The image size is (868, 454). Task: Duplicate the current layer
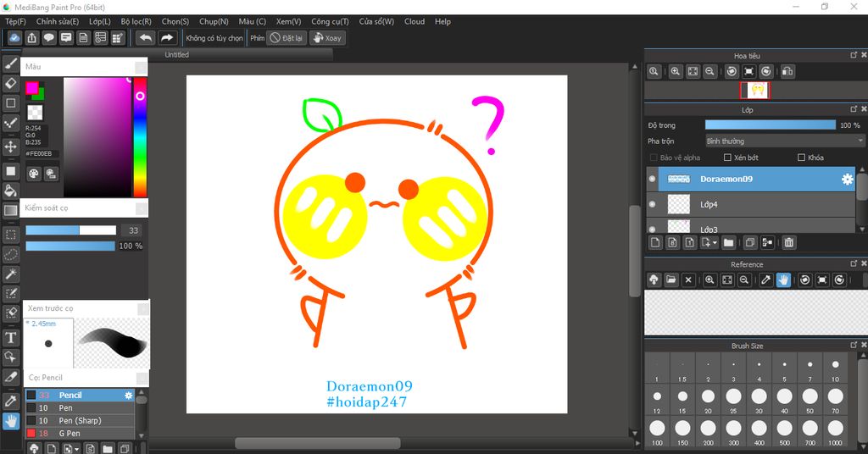pos(750,242)
